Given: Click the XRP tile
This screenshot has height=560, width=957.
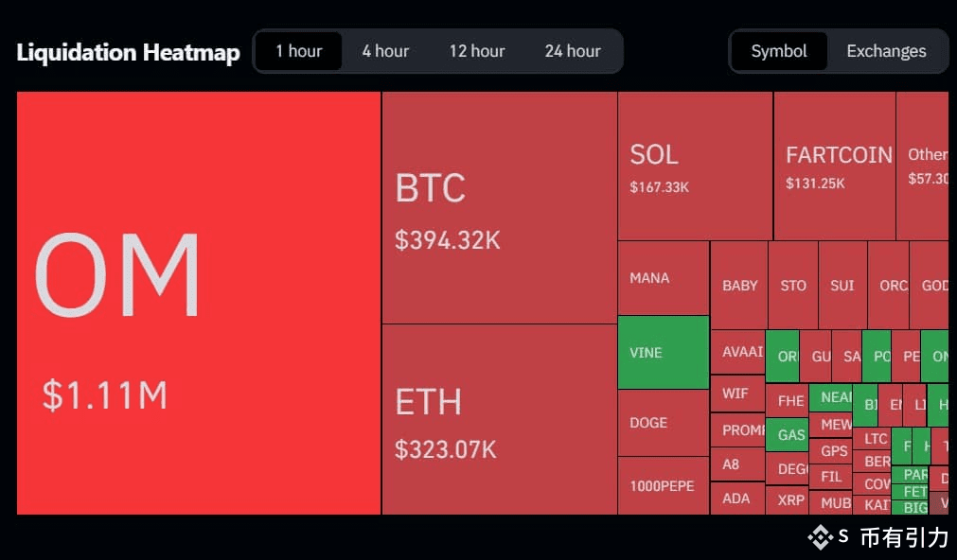Looking at the screenshot, I should (789, 499).
